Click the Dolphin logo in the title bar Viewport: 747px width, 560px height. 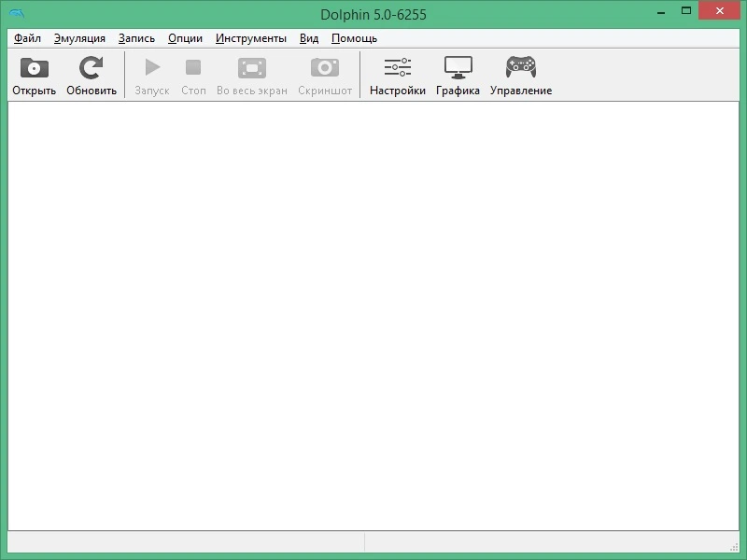coord(17,13)
